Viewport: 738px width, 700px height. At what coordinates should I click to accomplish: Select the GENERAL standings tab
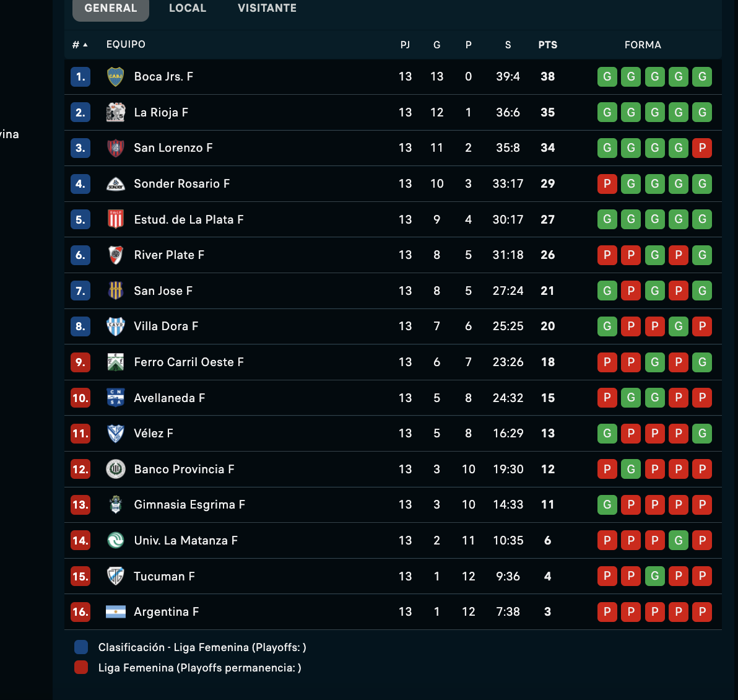[111, 8]
